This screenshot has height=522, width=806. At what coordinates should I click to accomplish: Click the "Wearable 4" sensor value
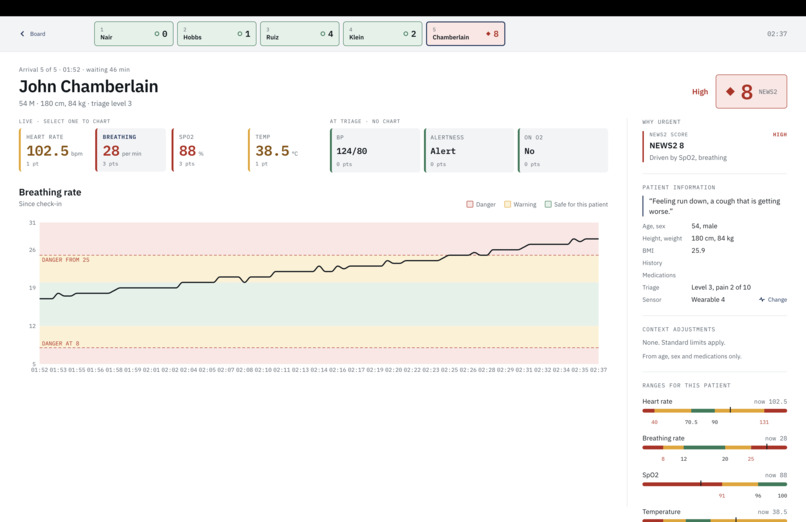(708, 300)
